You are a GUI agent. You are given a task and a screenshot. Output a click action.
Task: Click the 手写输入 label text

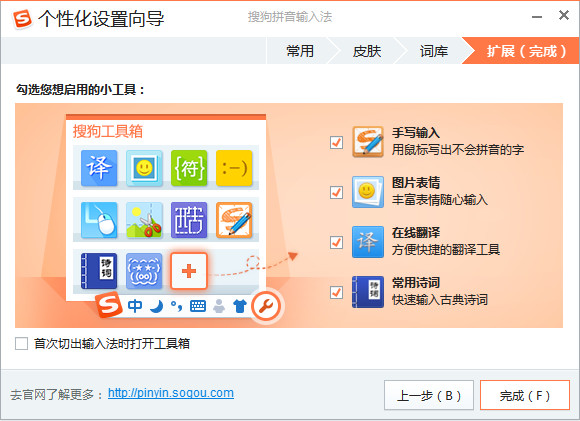[x=416, y=133]
